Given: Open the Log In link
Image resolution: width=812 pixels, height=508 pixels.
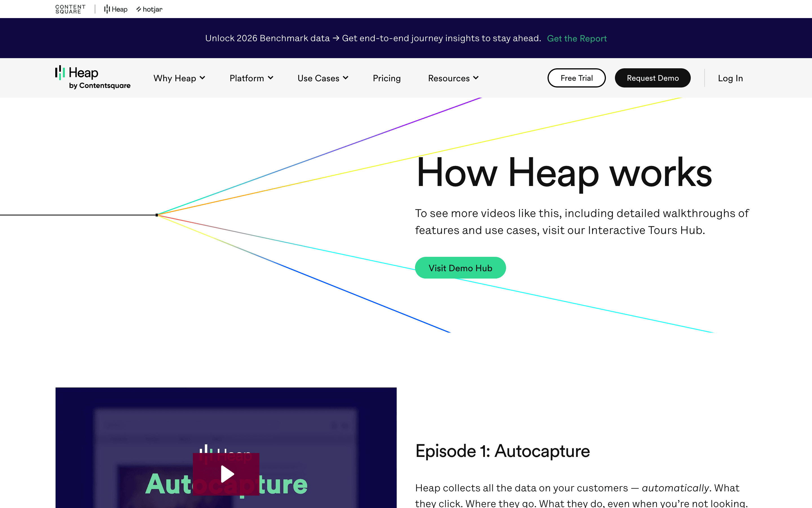Looking at the screenshot, I should point(730,78).
